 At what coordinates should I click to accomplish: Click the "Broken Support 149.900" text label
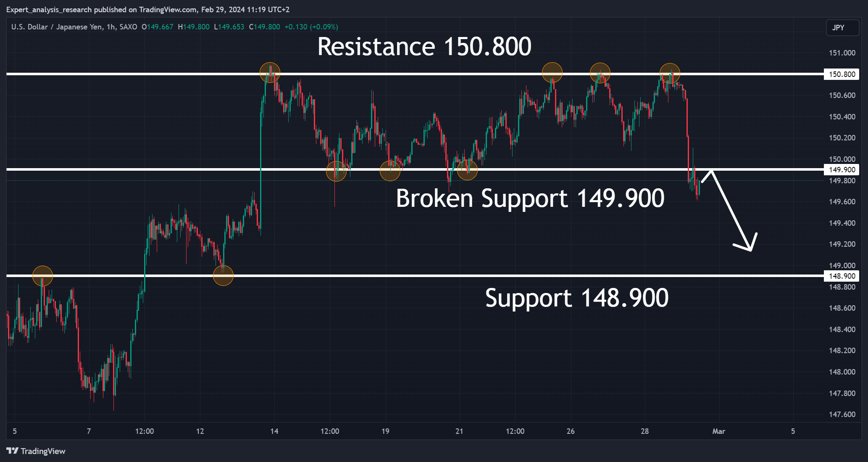coord(530,198)
